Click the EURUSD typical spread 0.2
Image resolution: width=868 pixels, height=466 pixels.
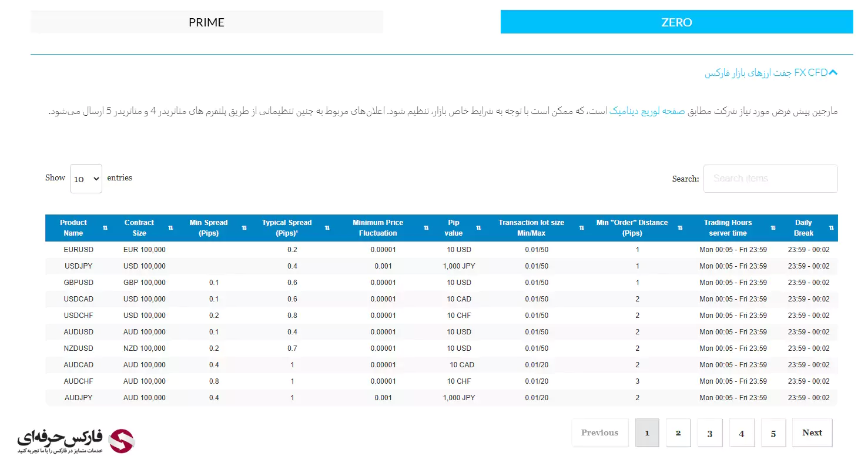point(292,250)
